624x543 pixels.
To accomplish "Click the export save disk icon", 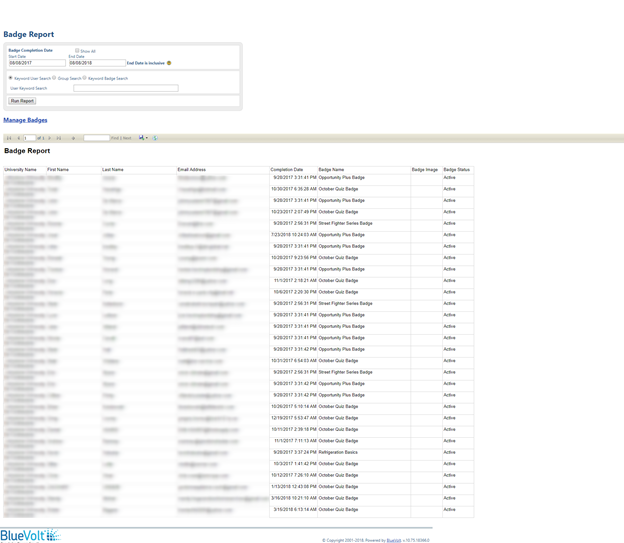I will [x=141, y=138].
